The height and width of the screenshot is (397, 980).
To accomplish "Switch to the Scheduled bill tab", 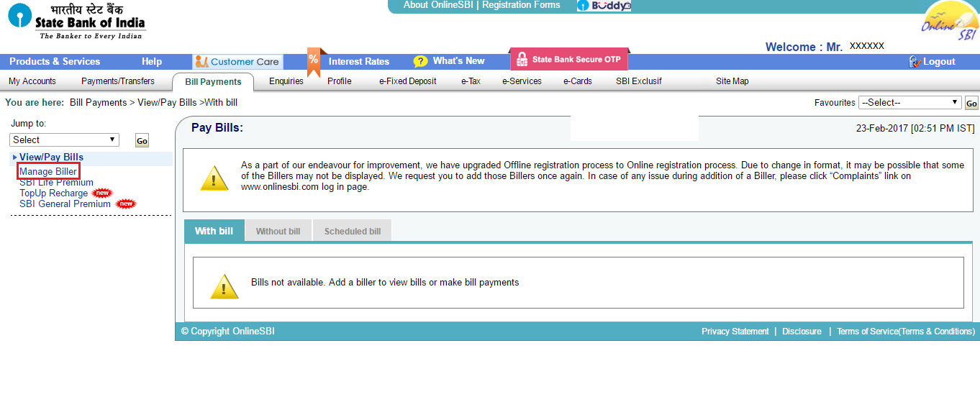I will [353, 232].
